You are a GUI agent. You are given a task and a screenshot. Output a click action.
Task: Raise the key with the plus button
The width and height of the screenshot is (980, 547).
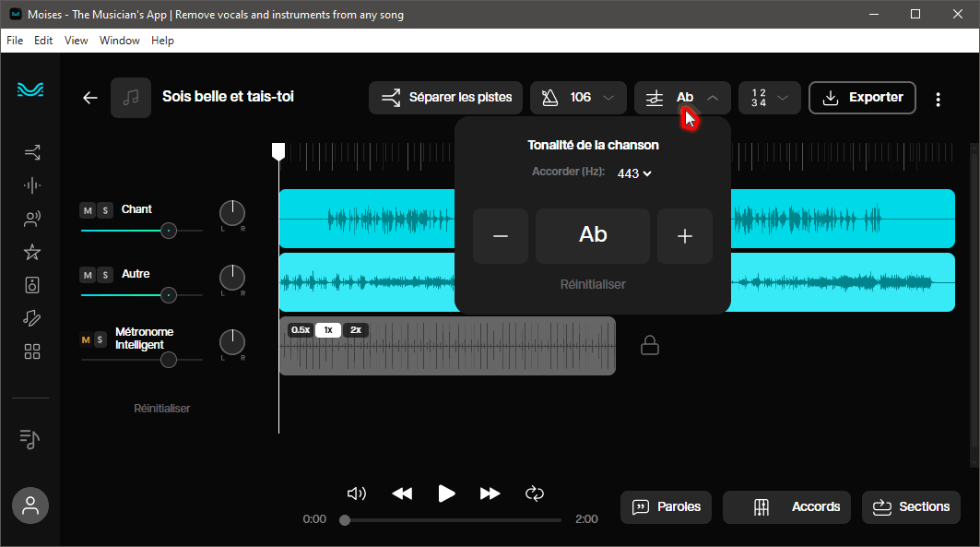tap(684, 236)
